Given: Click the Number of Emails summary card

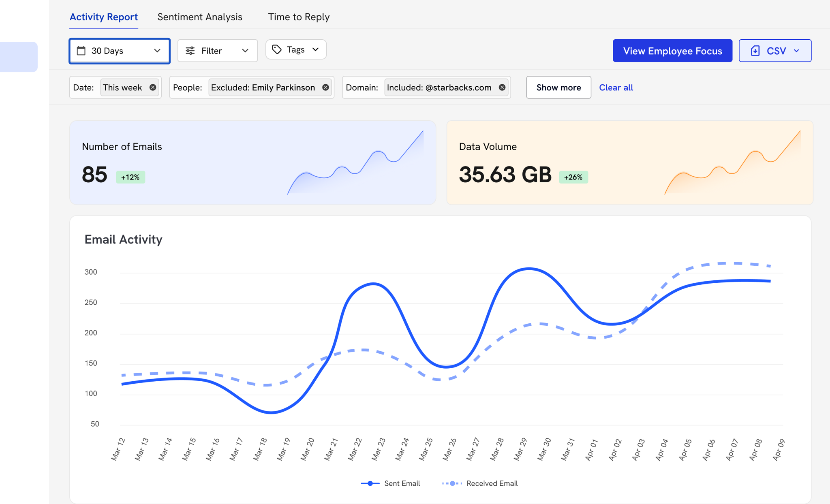Looking at the screenshot, I should pos(252,162).
